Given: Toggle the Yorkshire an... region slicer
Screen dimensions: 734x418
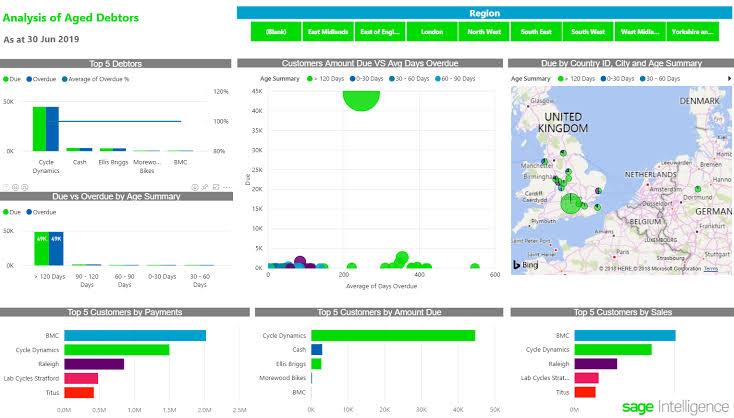Looking at the screenshot, I should point(692,32).
